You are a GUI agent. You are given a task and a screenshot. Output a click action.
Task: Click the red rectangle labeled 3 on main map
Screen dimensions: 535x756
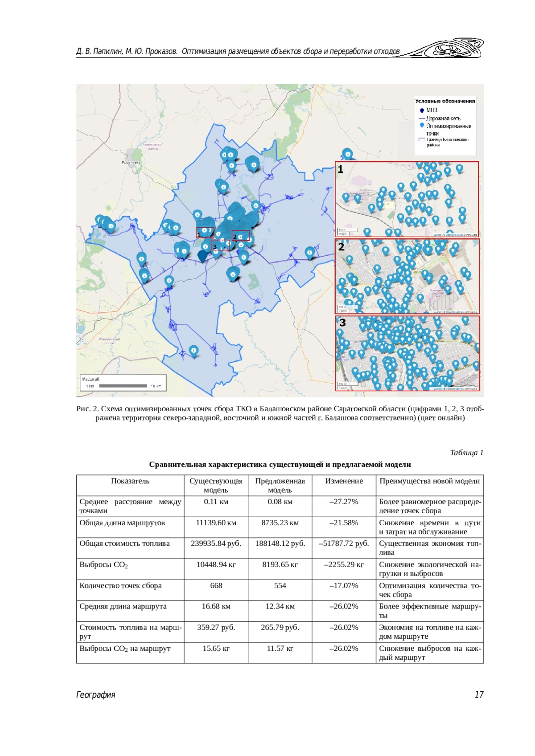[x=221, y=245]
